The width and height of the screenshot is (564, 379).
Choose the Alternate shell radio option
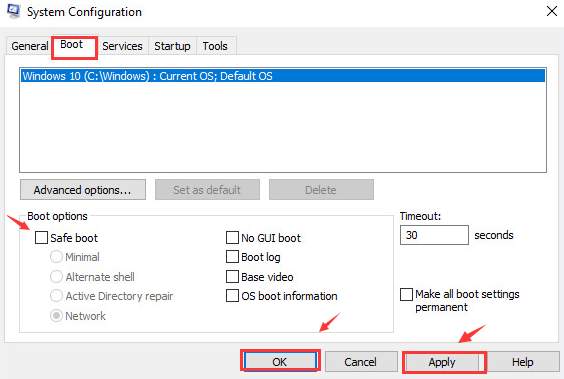[56, 277]
